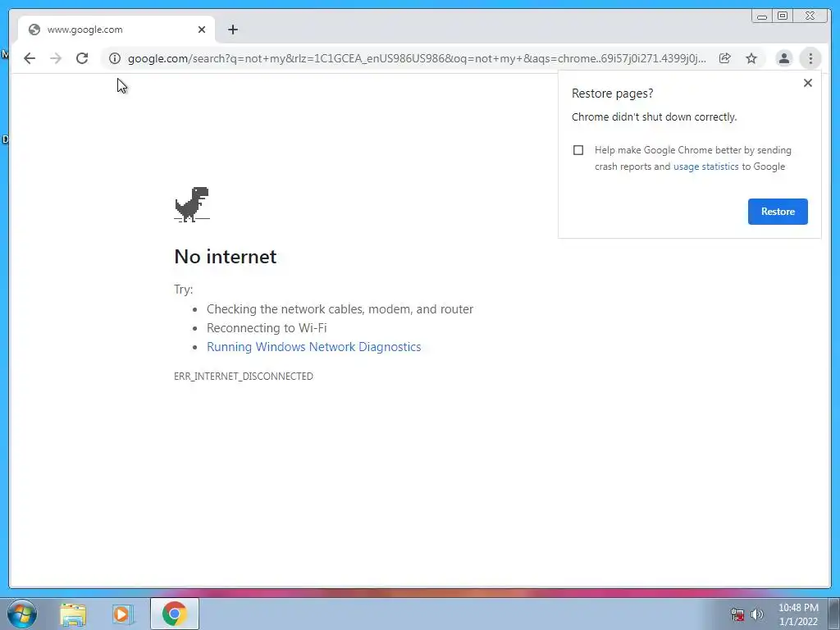Select the Chrome taskbar button

coord(175,614)
